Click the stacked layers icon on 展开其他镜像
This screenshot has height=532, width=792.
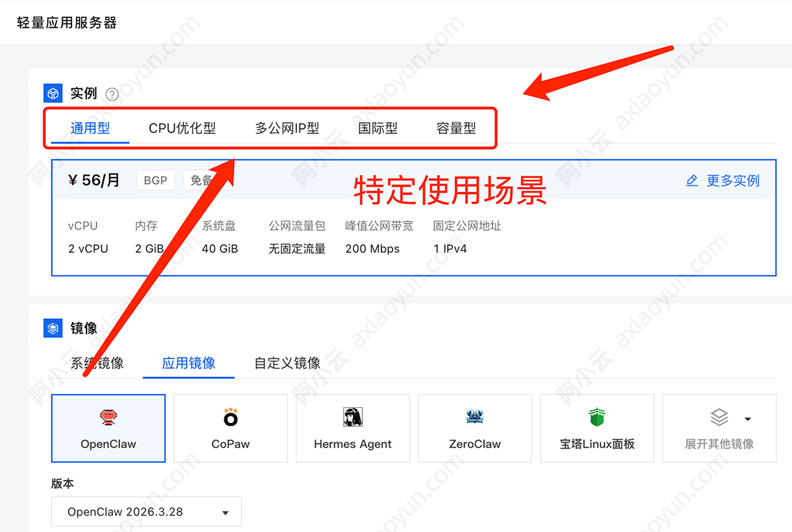point(718,417)
